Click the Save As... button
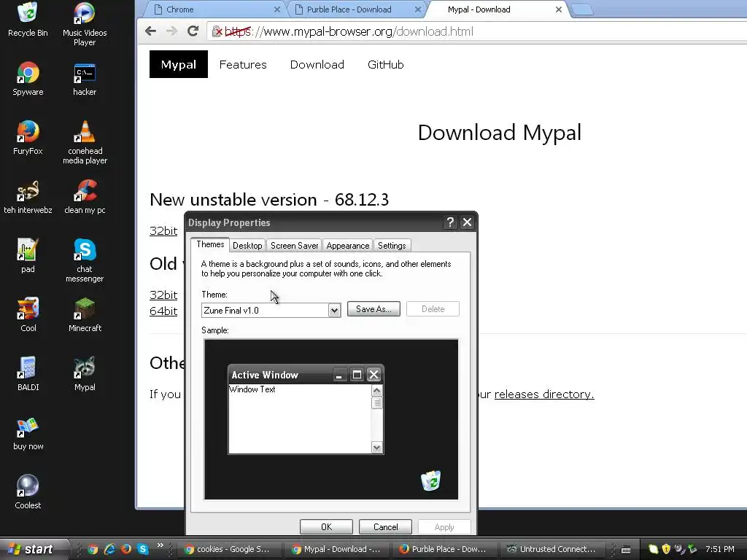Screen dimensions: 747x560 [x=373, y=309]
